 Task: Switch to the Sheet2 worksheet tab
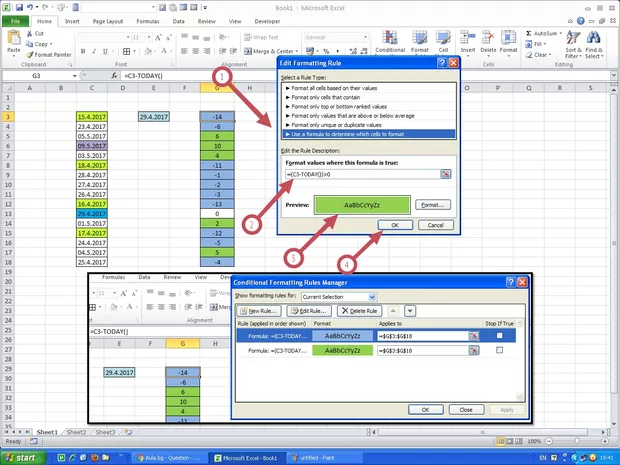point(76,432)
